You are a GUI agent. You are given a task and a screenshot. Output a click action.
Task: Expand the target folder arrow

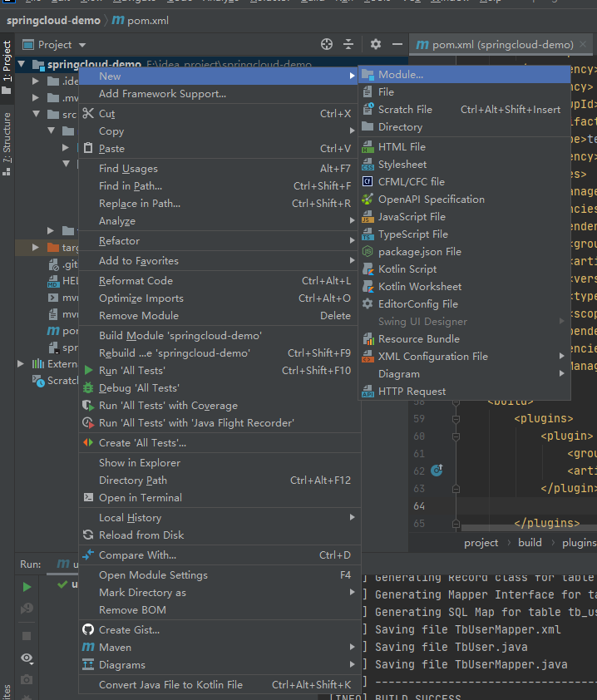pos(36,247)
